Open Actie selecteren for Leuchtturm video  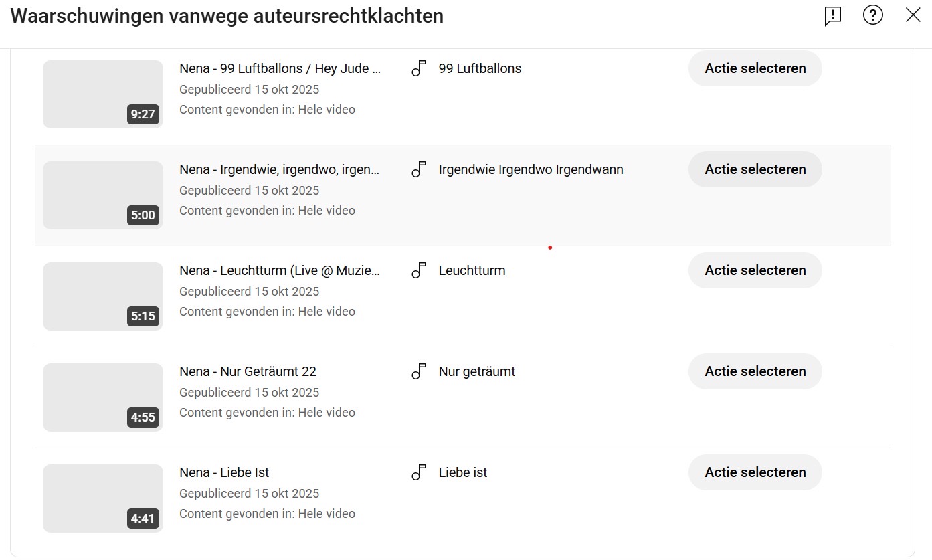(755, 270)
